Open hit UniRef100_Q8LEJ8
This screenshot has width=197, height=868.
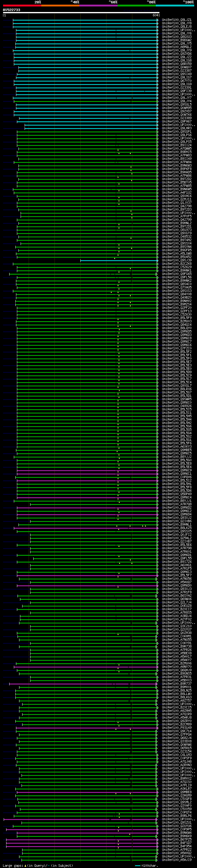pyautogui.click(x=177, y=27)
